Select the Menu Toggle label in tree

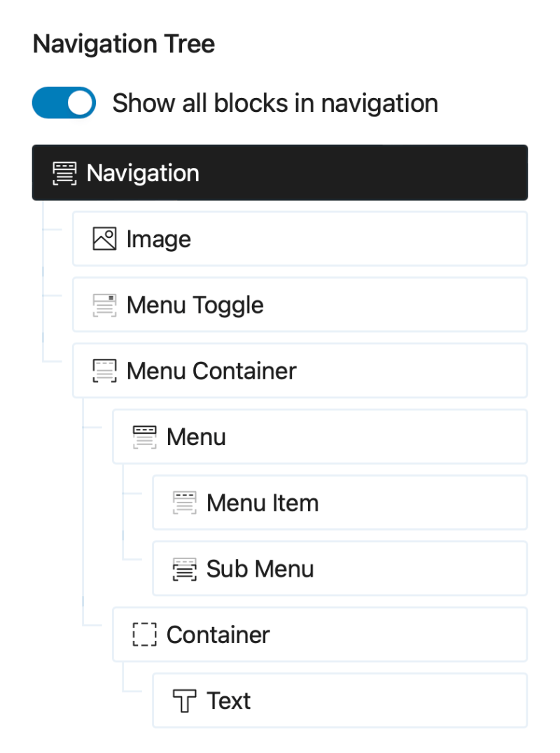coord(195,305)
